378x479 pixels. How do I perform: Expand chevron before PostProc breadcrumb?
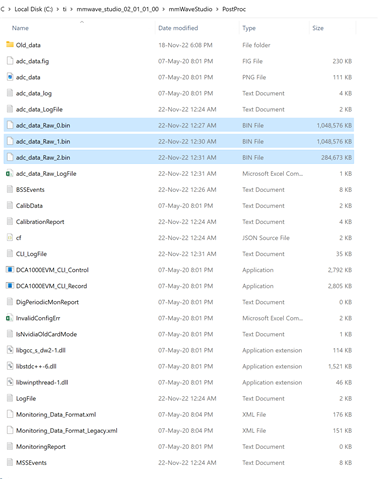tap(217, 9)
